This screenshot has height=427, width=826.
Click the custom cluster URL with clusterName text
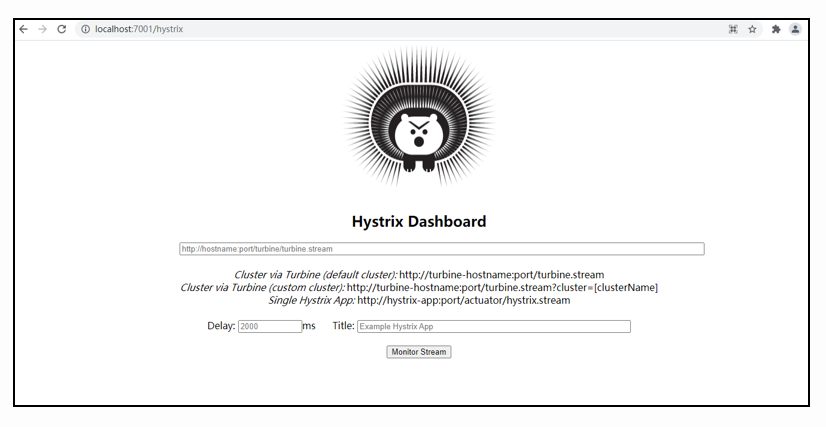pyautogui.click(x=502, y=287)
